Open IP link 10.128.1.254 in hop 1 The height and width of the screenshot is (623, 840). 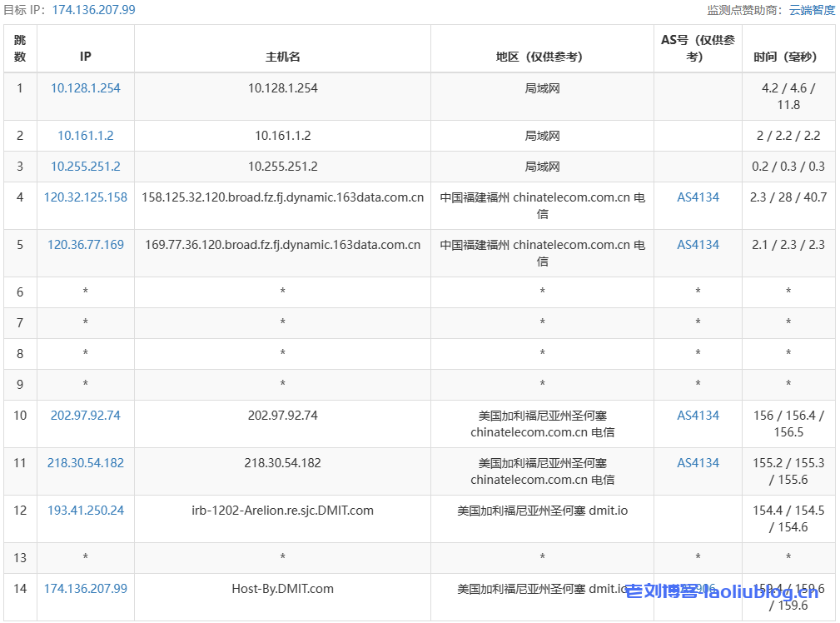pyautogui.click(x=86, y=87)
